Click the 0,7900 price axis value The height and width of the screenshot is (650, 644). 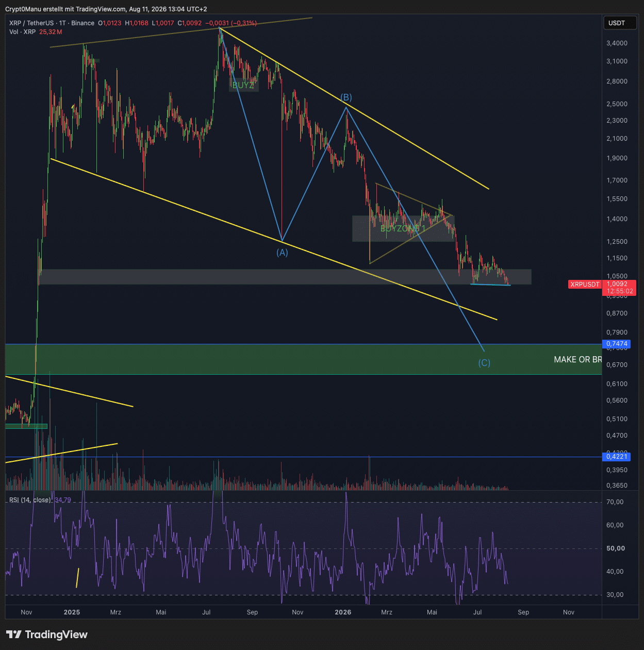(x=617, y=332)
